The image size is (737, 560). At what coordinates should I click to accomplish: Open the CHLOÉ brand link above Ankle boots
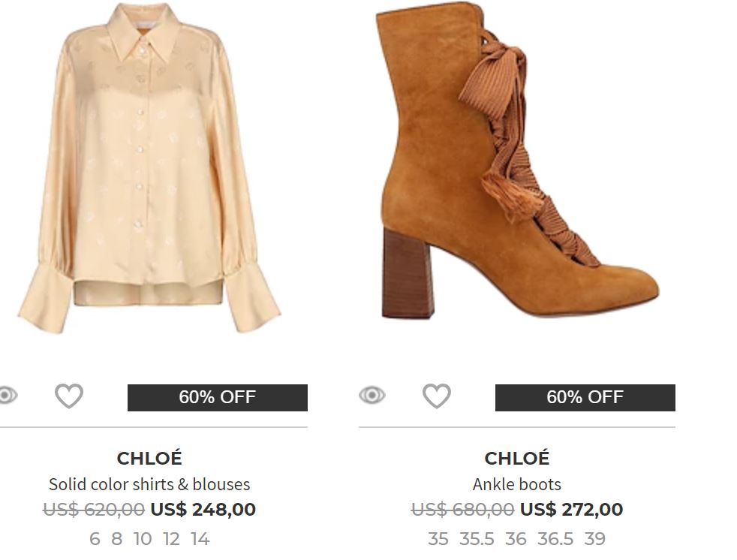coord(517,458)
